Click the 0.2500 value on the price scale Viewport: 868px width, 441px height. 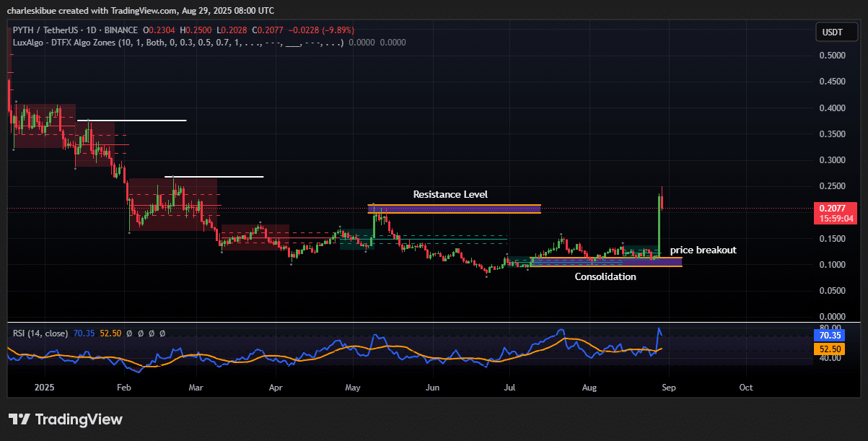click(x=831, y=186)
